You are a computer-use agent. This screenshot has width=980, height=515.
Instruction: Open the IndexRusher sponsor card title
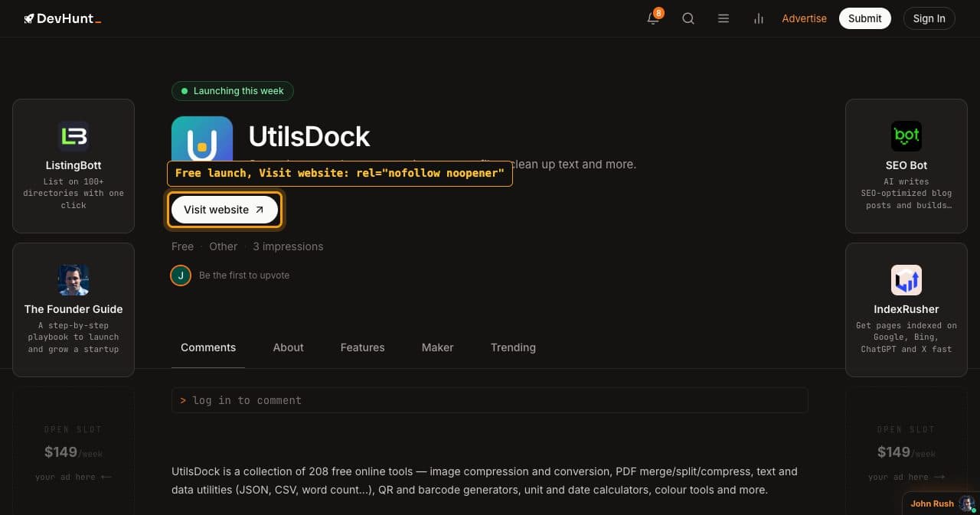click(906, 309)
